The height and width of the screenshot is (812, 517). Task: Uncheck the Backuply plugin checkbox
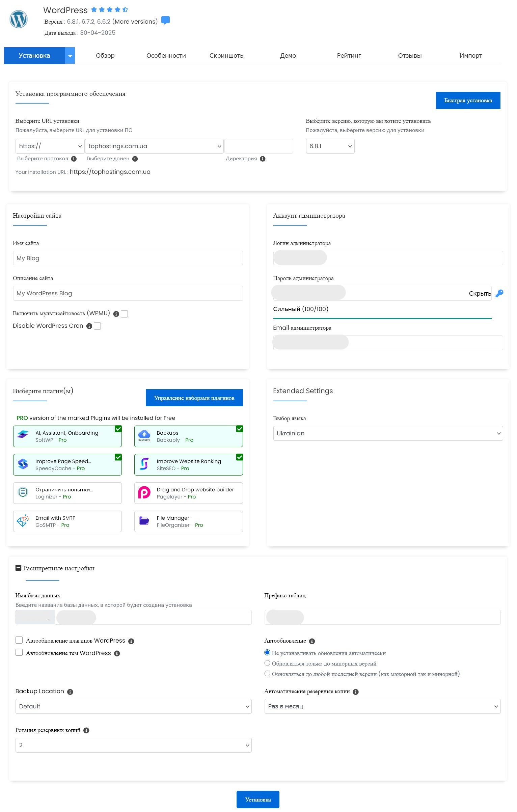[x=240, y=429]
